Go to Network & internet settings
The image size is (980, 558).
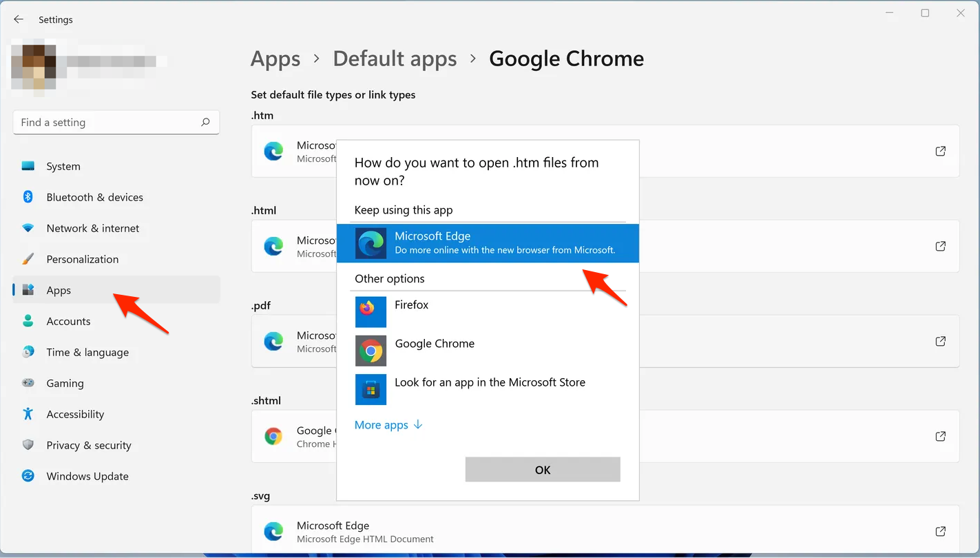coord(116,228)
